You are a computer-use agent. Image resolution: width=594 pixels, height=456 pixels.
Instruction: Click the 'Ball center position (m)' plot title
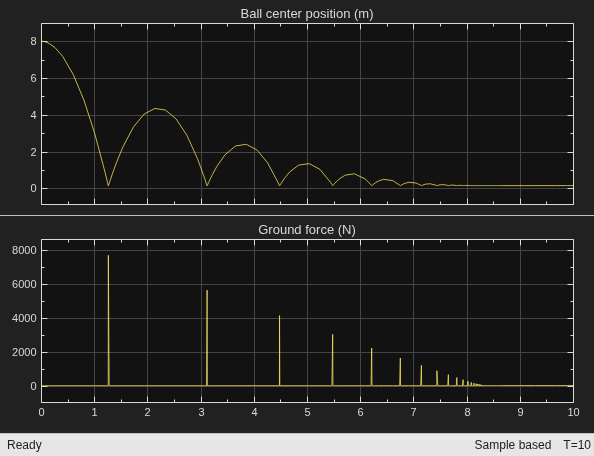(307, 14)
